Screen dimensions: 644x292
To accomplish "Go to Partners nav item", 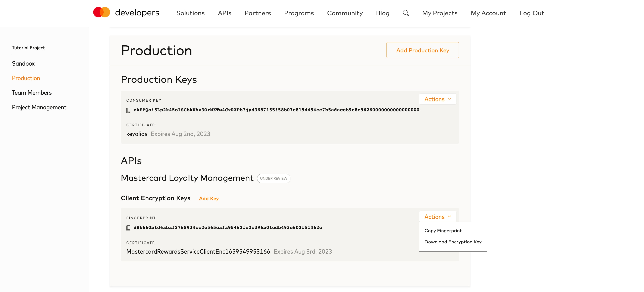I will [x=257, y=13].
